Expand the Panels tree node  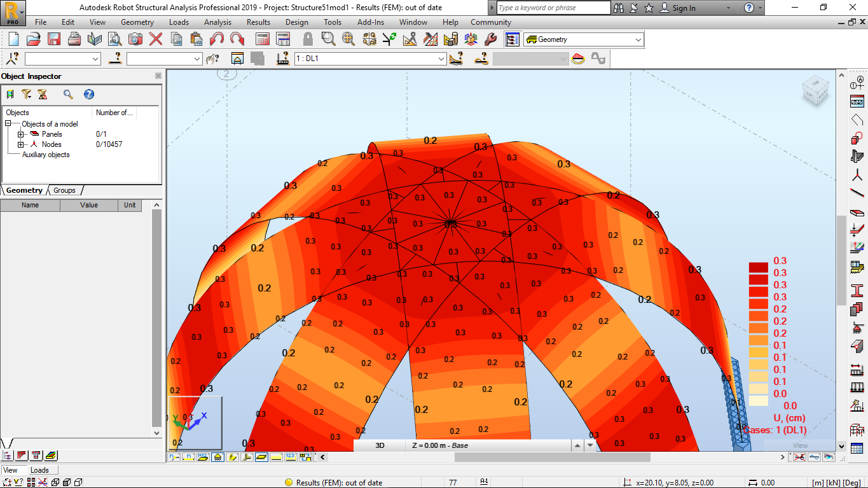20,134
